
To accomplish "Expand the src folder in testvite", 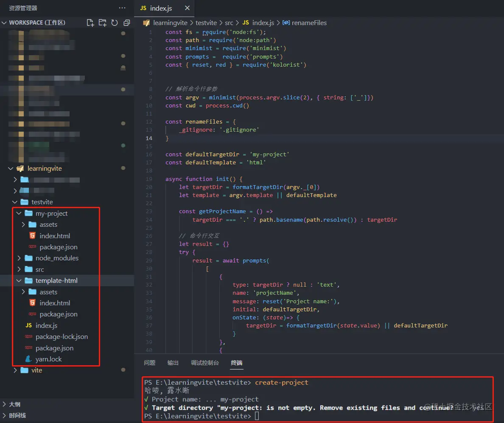I will click(19, 269).
